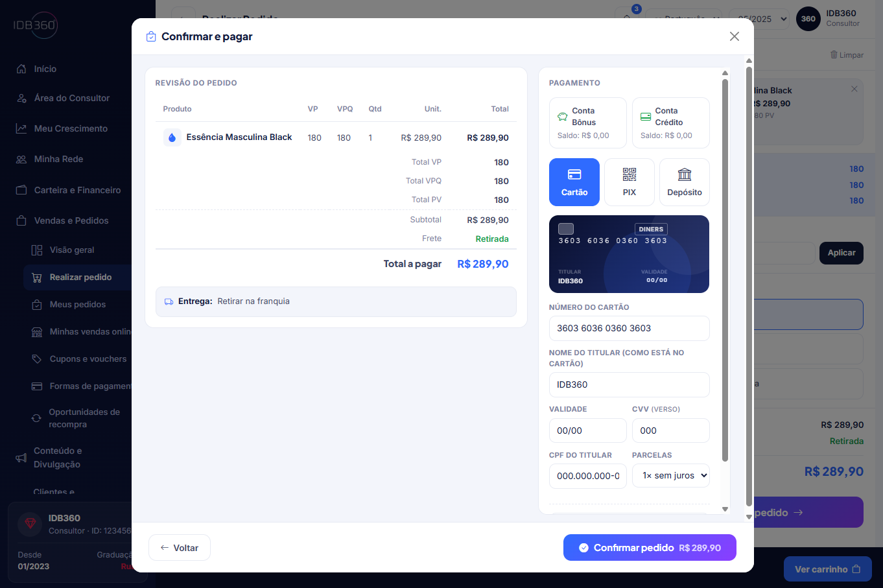Click the Conteúdo e Divulgação megaphone icon
The height and width of the screenshot is (588, 883).
[21, 458]
